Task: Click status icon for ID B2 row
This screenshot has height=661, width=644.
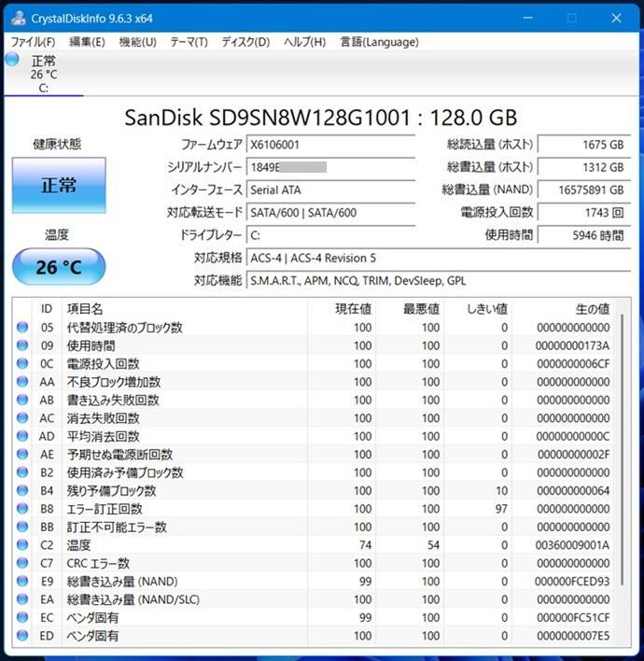Action: [22, 472]
